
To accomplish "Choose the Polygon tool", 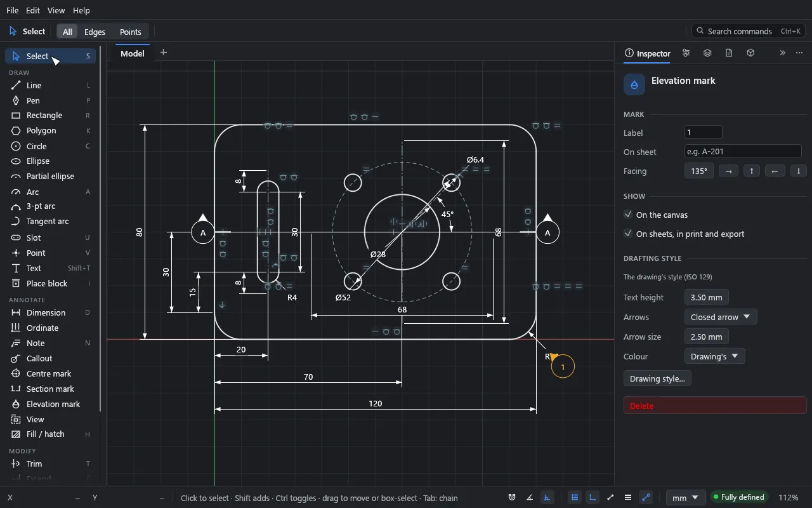I will point(51,131).
